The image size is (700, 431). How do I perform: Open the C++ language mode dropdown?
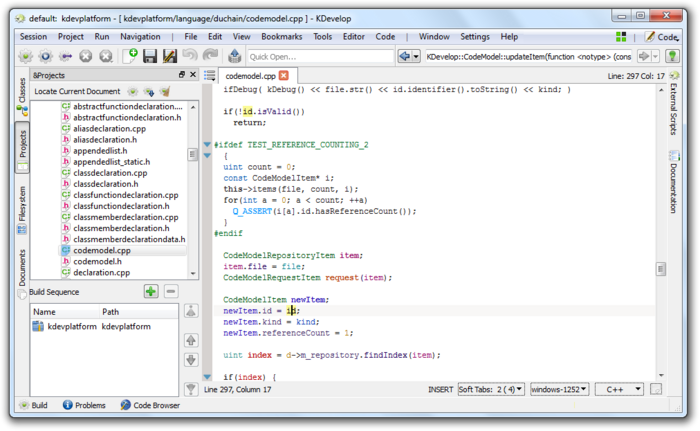[x=618, y=388]
